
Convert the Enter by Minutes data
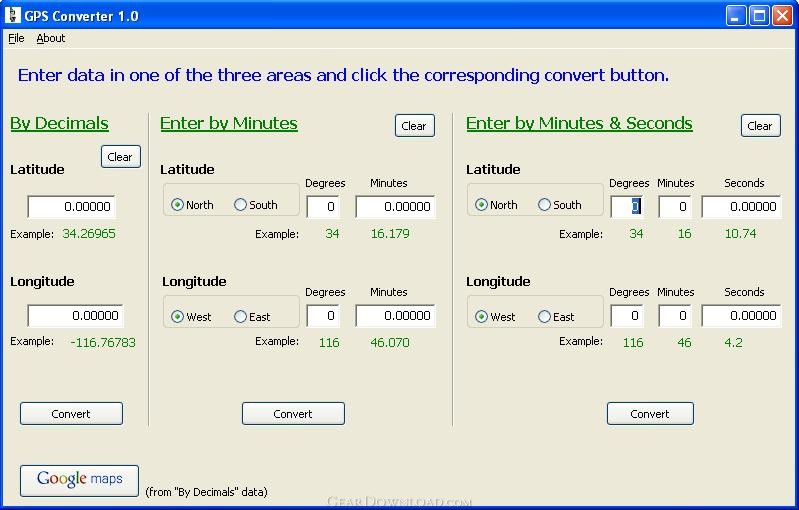pos(293,414)
